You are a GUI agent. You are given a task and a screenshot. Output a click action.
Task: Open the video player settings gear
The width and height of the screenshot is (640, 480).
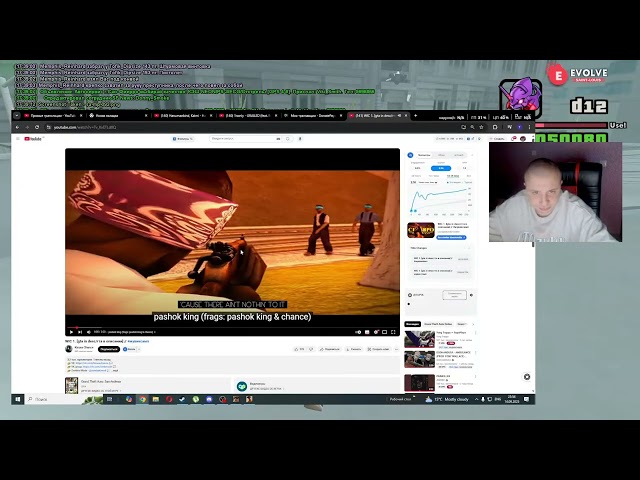coord(376,332)
